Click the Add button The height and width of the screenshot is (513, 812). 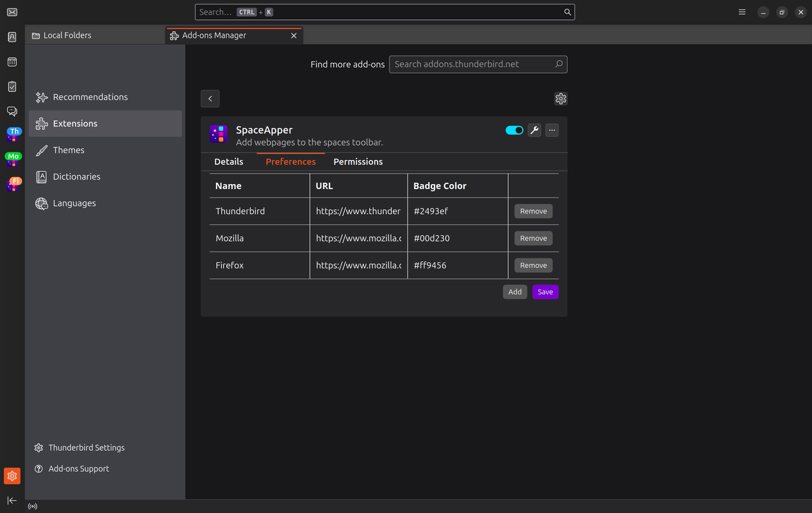click(515, 292)
